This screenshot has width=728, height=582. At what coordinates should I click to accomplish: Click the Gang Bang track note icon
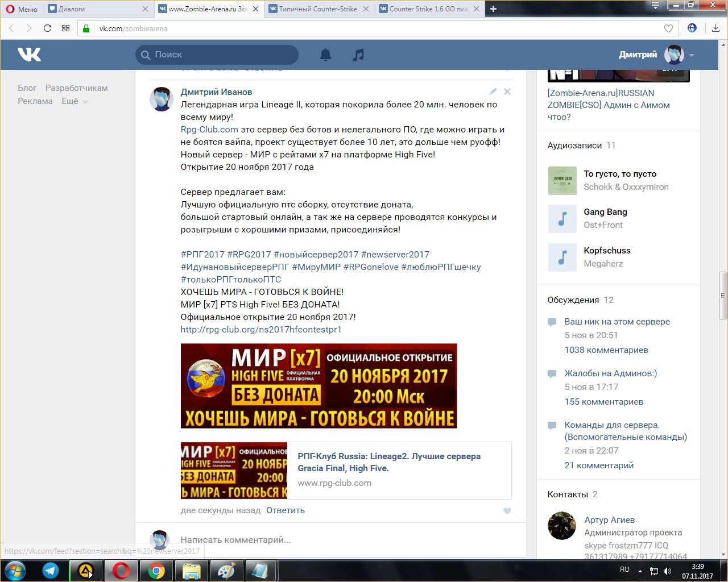(x=562, y=219)
